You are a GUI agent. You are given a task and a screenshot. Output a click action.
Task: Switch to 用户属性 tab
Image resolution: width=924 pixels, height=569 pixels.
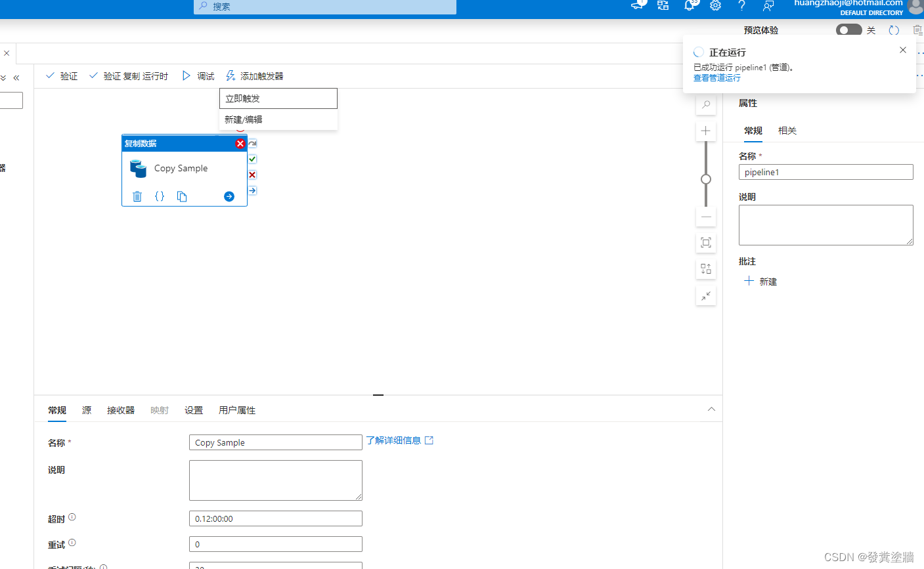tap(237, 410)
